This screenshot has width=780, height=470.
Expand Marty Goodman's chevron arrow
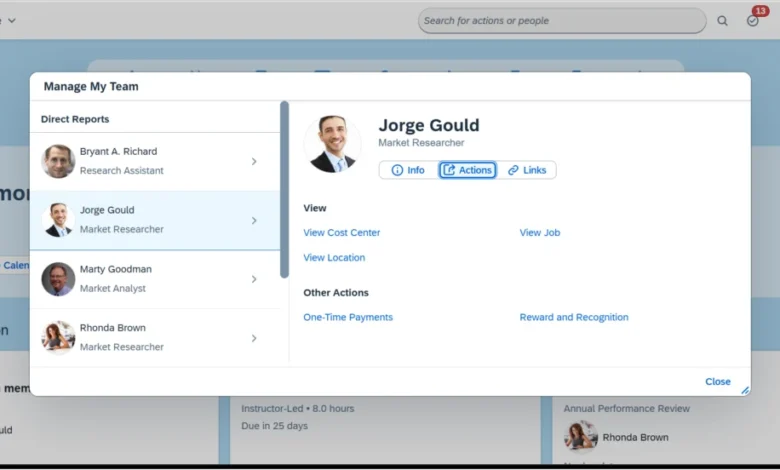click(x=254, y=279)
